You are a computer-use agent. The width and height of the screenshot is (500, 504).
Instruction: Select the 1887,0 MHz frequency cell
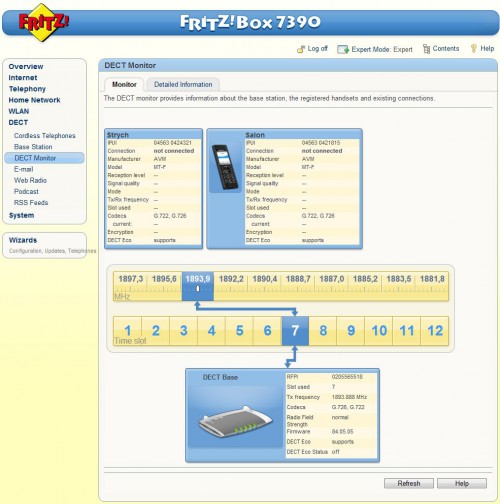tap(332, 286)
